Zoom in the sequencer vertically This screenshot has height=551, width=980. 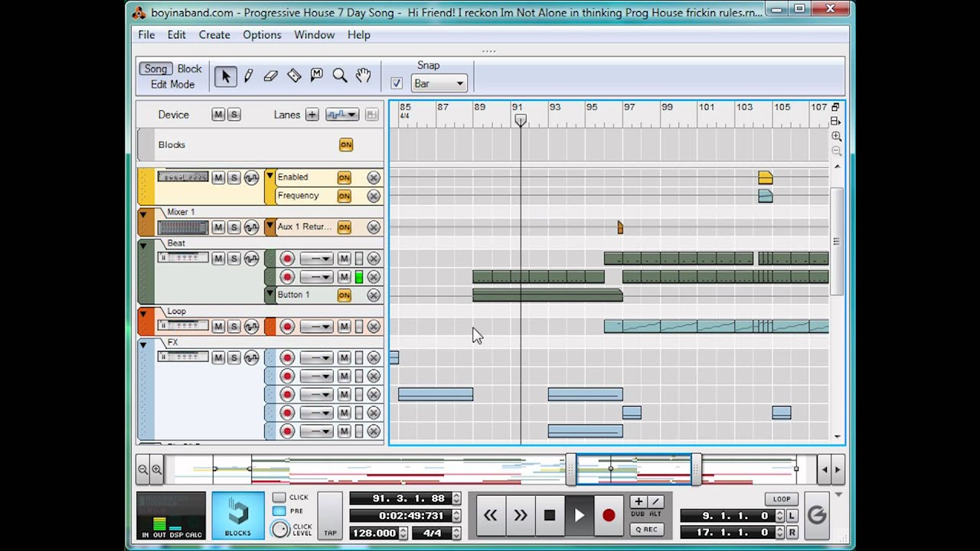pyautogui.click(x=836, y=136)
